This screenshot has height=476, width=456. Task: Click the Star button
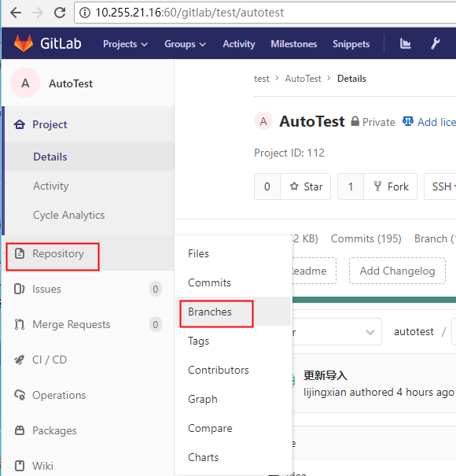306,186
